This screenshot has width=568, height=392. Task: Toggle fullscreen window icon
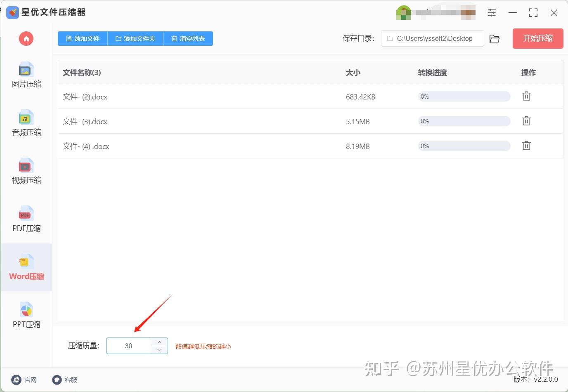click(533, 13)
